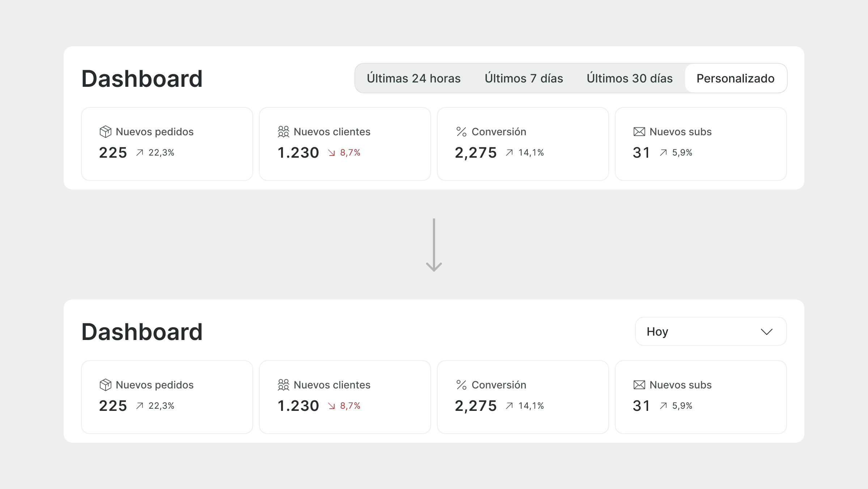Click up-trend arrow beside 22,3% in top card
Image resolution: width=868 pixels, height=489 pixels.
[140, 153]
